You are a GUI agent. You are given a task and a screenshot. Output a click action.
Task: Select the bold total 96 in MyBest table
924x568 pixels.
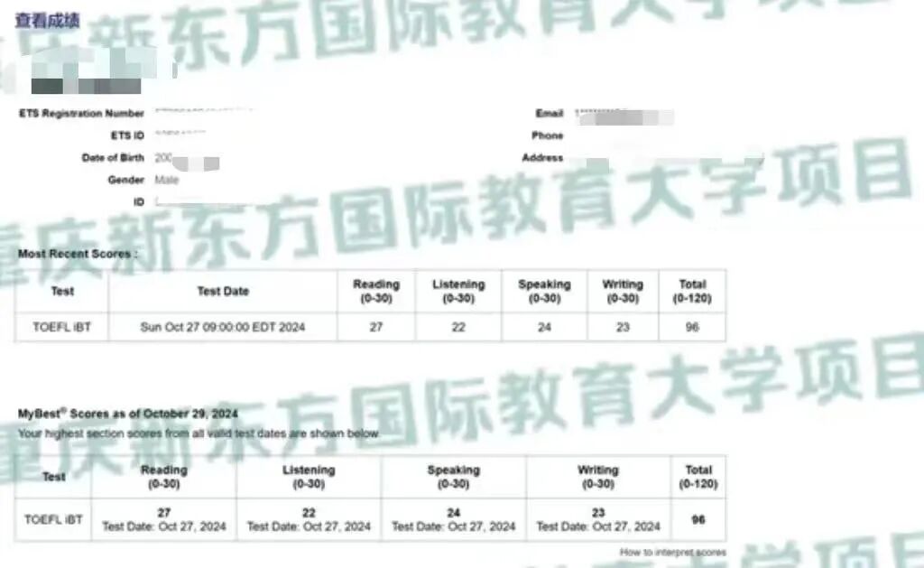tap(698, 519)
